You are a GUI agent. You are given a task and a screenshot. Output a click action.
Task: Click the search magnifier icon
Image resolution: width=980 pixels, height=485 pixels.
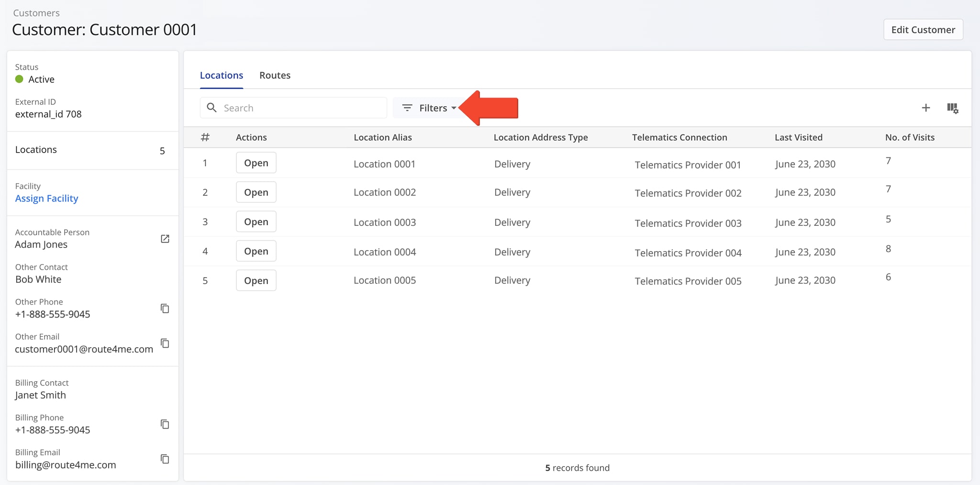tap(212, 108)
